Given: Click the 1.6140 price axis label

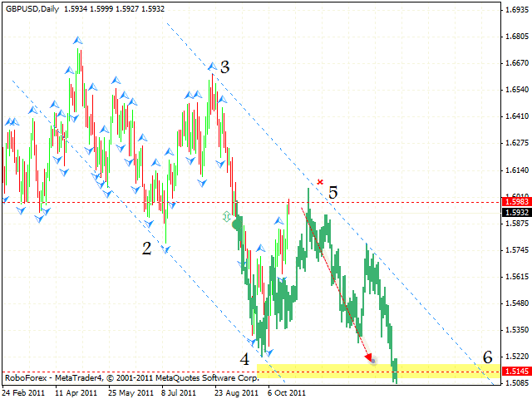Looking at the screenshot, I should point(517,170).
